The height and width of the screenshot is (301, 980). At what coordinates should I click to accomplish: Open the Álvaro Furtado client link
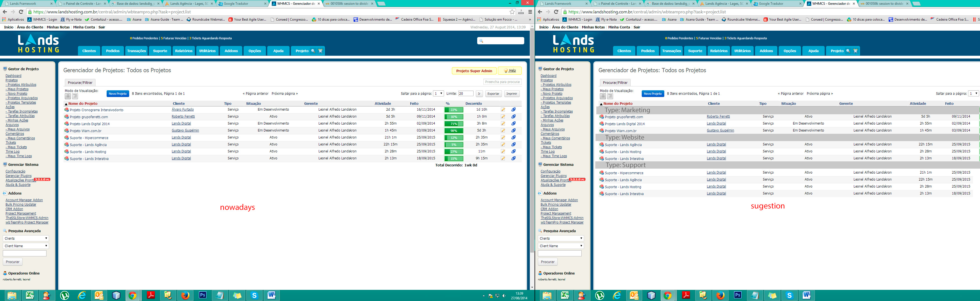pyautogui.click(x=183, y=110)
